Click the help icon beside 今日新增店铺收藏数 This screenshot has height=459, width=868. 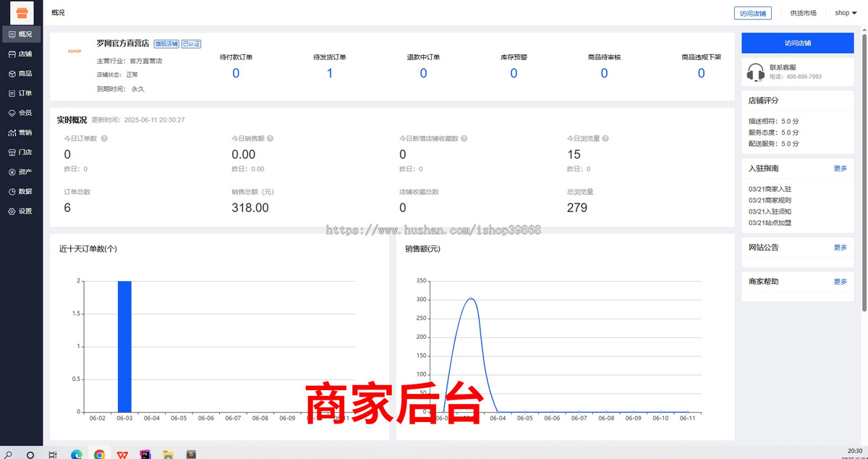coord(464,138)
